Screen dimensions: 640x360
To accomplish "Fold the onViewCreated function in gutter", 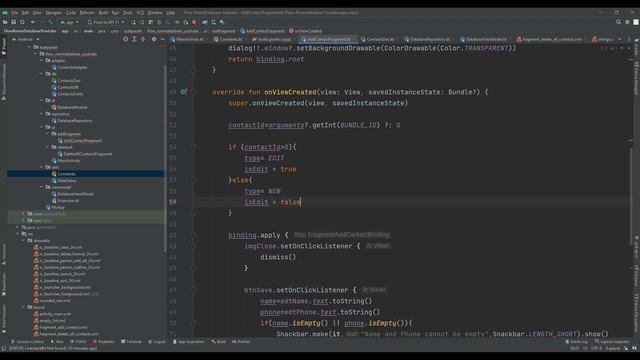I will [x=194, y=92].
